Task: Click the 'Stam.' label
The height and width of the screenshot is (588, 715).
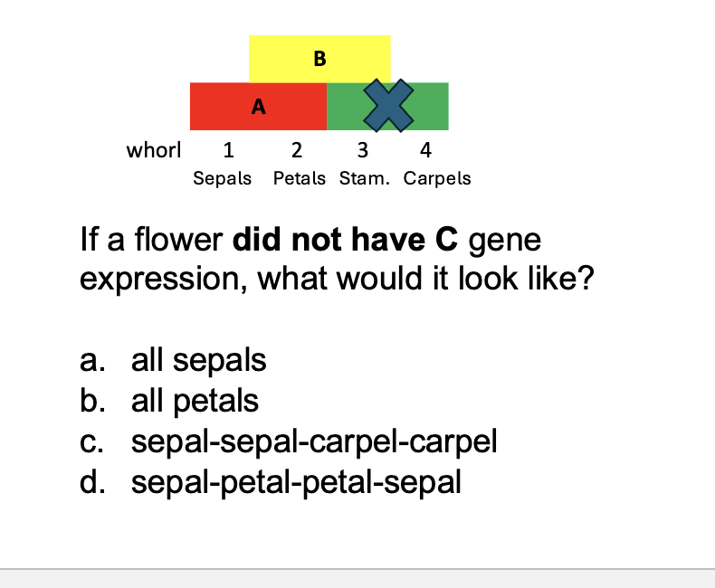Action: coord(366,178)
